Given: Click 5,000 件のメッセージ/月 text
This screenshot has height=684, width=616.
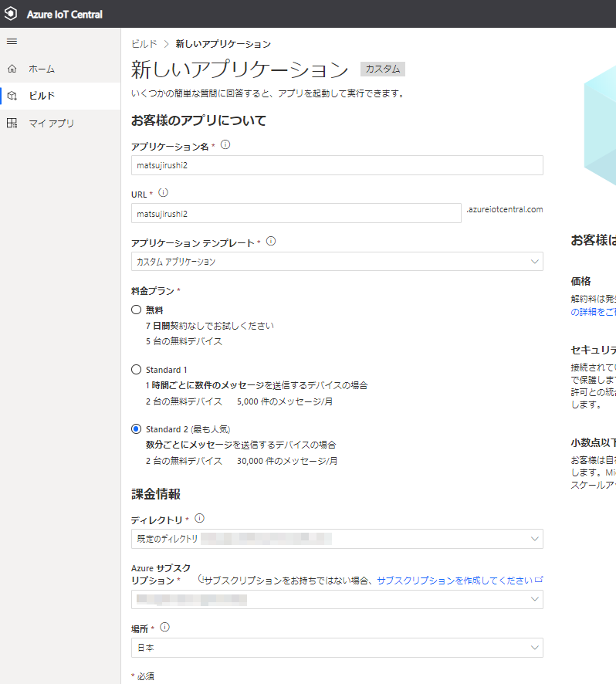Looking at the screenshot, I should 285,401.
